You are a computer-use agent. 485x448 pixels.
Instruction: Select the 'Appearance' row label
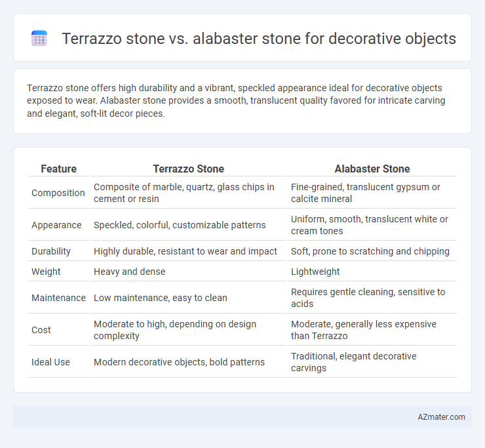tap(56, 225)
